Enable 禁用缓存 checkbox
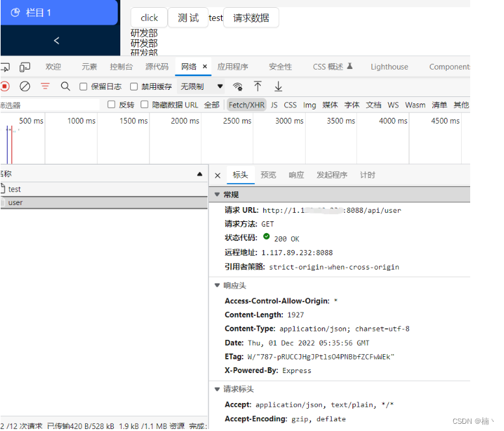Image resolution: width=504 pixels, height=431 pixels. (x=134, y=87)
